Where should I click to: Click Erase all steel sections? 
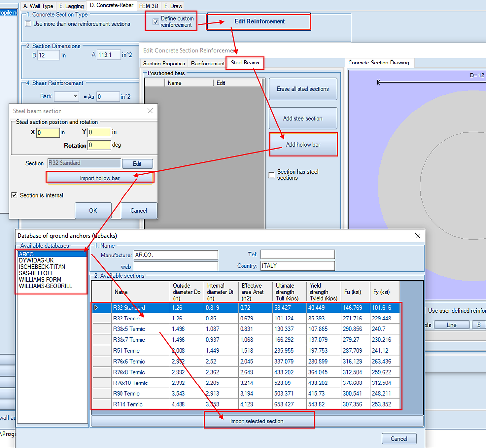point(303,89)
